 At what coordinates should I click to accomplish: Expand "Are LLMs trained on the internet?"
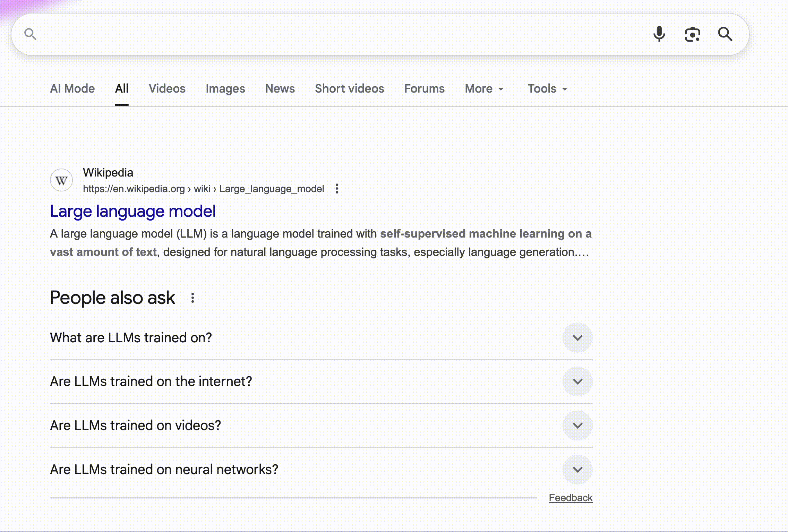577,381
